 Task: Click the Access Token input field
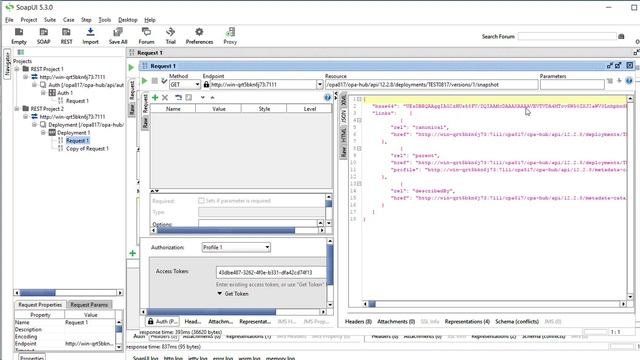pos(271,272)
